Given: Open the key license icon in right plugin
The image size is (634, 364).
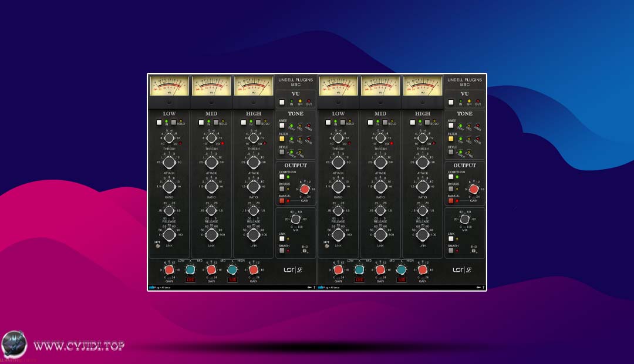Looking at the screenshot, I should pos(478,288).
